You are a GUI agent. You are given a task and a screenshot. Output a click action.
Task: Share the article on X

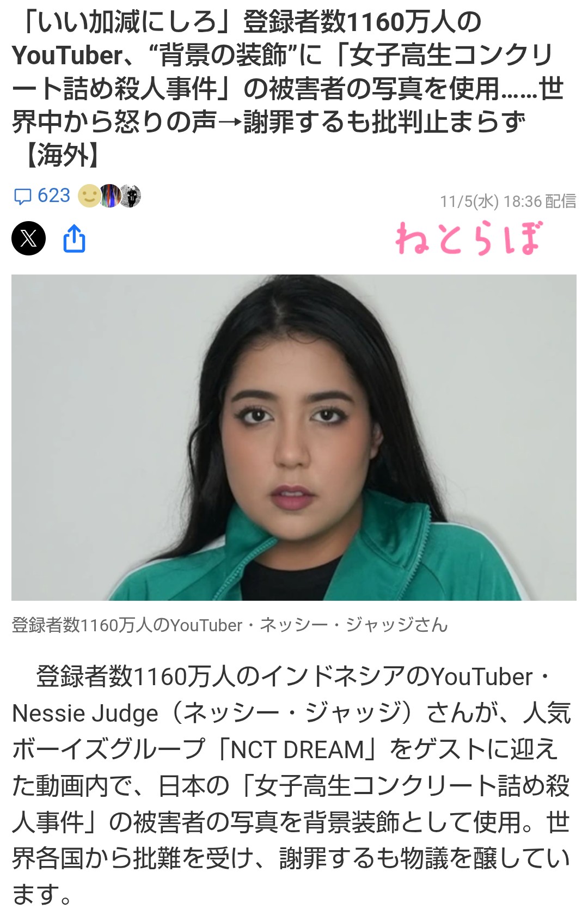(x=28, y=239)
